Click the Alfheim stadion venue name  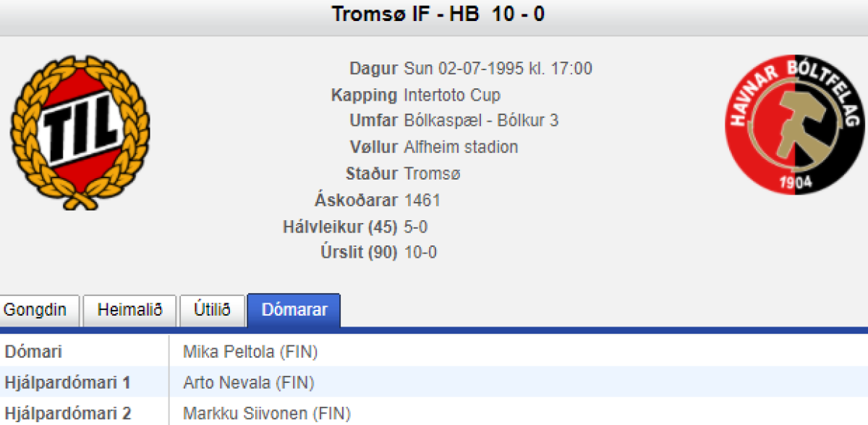[x=461, y=147]
